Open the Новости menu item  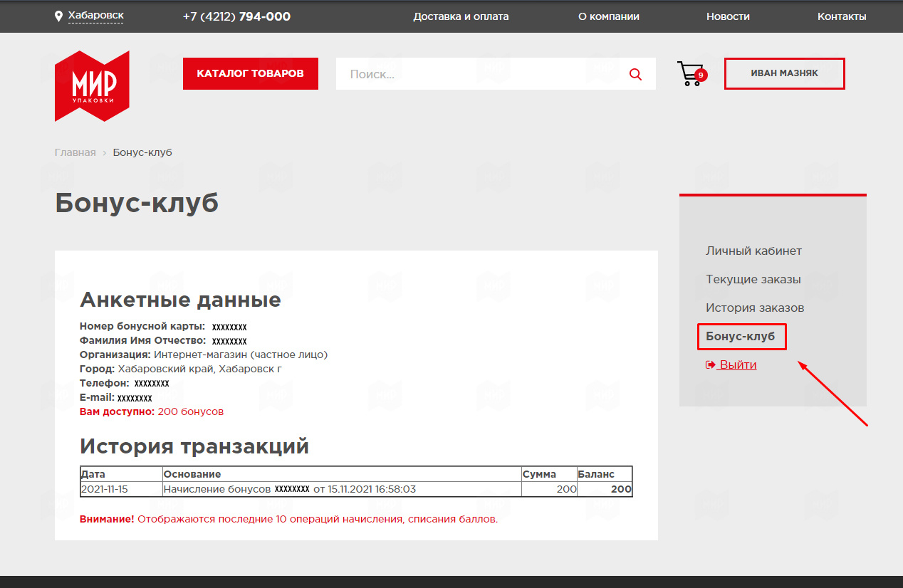tap(728, 16)
